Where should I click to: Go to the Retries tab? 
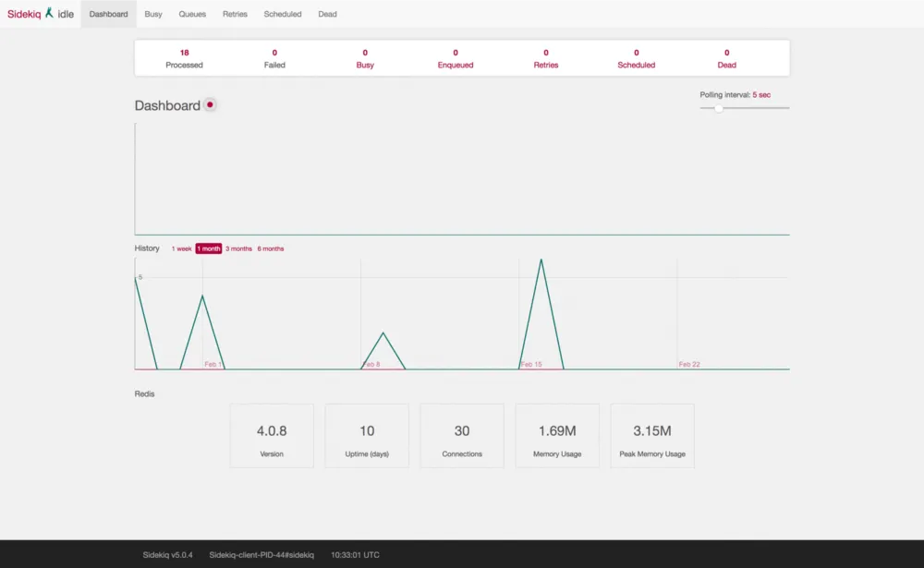[x=235, y=14]
